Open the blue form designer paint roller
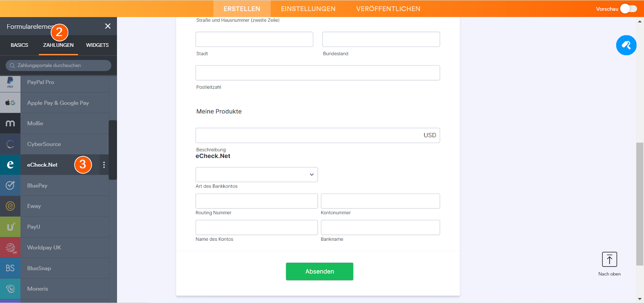Viewport: 644px width, 303px height. [626, 45]
